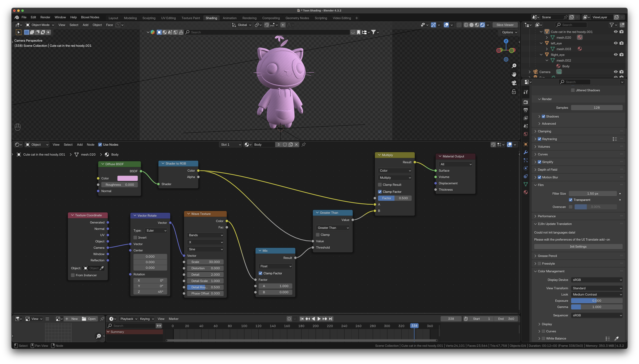Uncheck the Use Nodes checkbox
639x364 pixels.
[x=100, y=145]
